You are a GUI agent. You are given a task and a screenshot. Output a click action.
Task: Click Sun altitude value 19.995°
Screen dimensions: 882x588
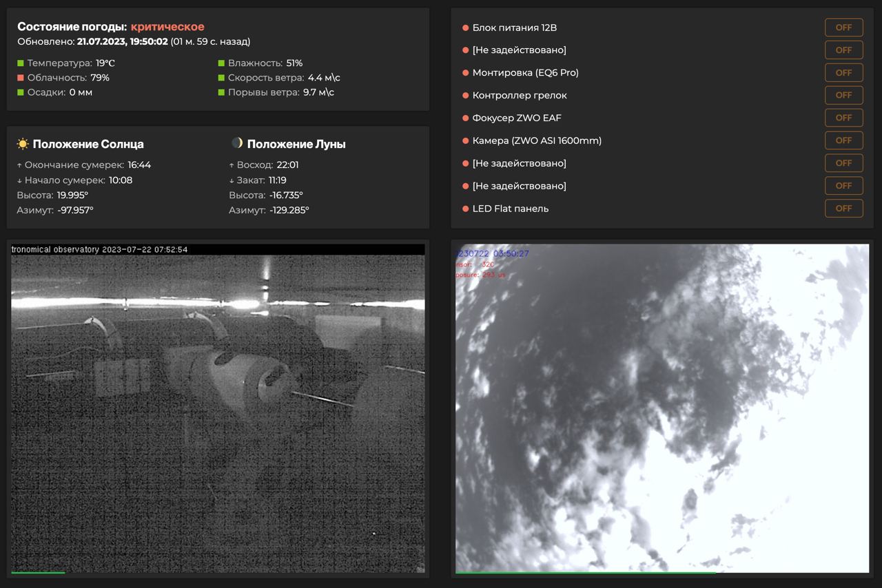click(x=72, y=196)
